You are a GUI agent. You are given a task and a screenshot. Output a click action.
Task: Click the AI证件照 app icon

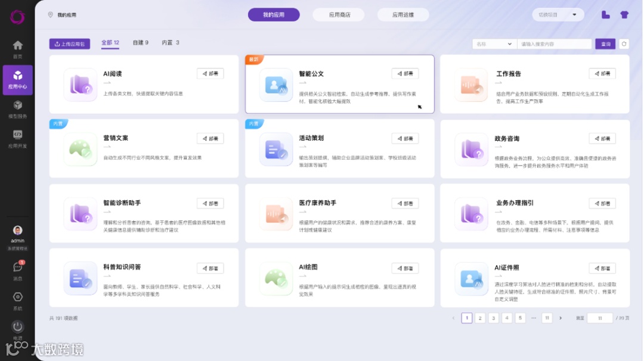(x=471, y=279)
